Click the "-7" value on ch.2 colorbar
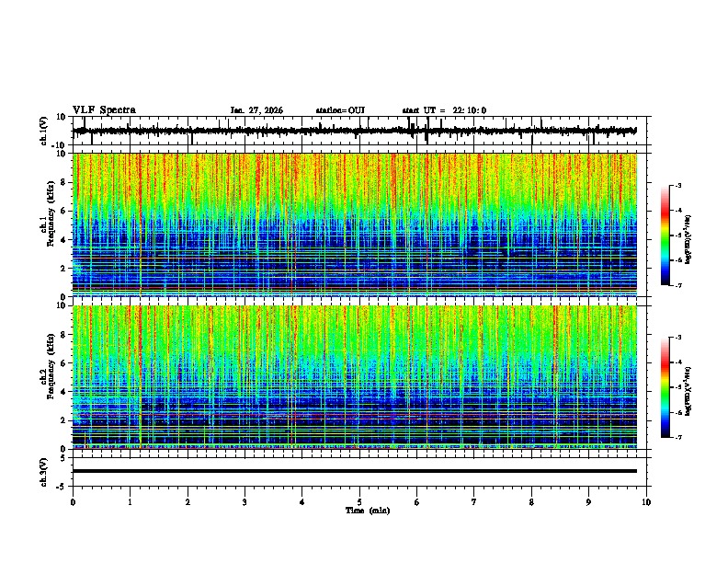728x563 pixels. point(678,438)
